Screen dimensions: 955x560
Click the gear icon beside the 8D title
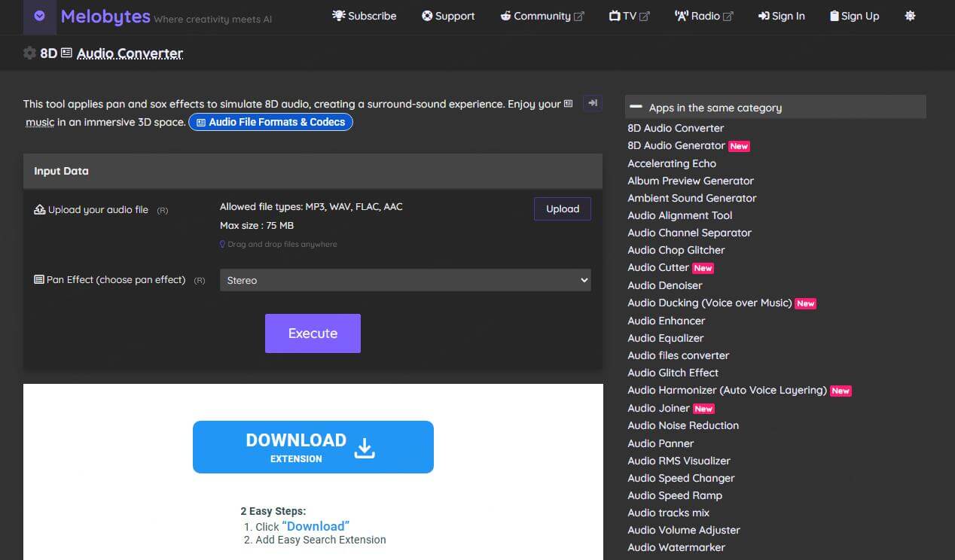tap(29, 53)
